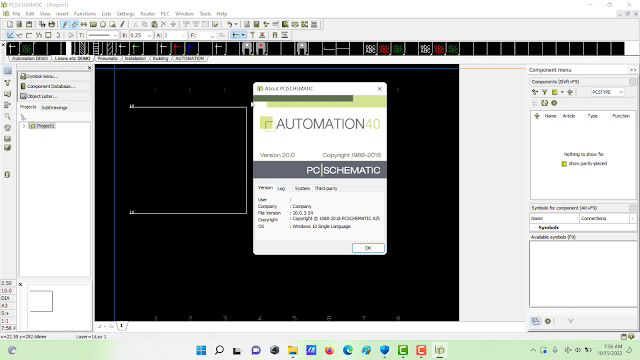640x360 pixels.
Task: Click the rectangle line shape icon
Action: click(48, 35)
